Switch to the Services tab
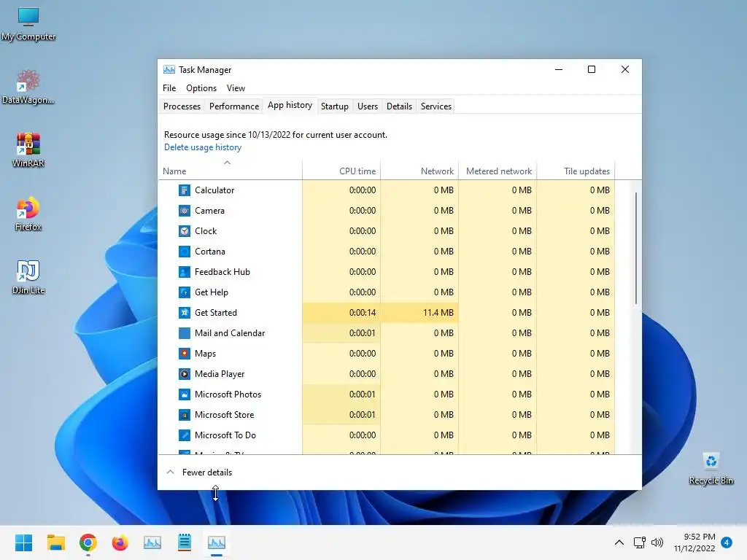Image resolution: width=747 pixels, height=560 pixels. tap(436, 106)
